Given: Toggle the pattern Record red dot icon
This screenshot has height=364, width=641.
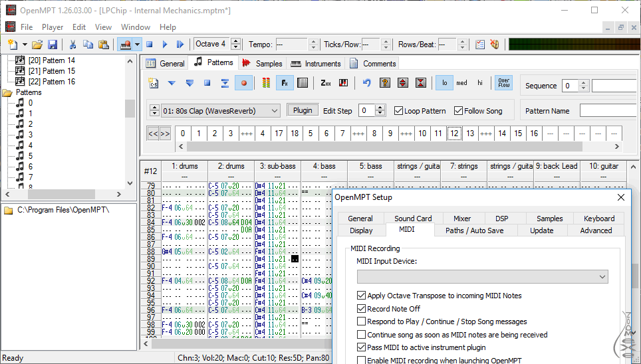Looking at the screenshot, I should click(243, 83).
